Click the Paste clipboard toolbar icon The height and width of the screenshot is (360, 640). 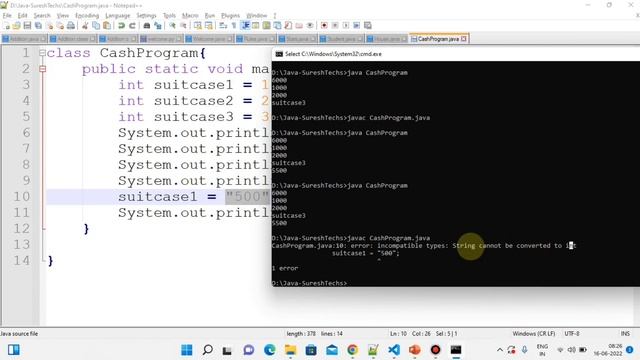pos(107,25)
